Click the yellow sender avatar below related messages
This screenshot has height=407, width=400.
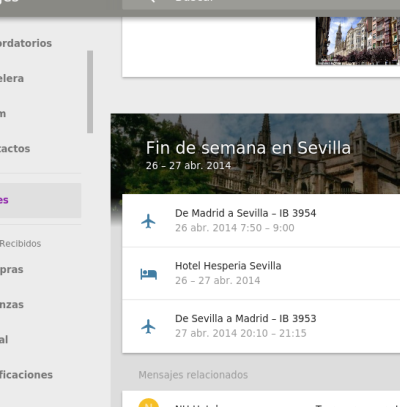coord(149,403)
